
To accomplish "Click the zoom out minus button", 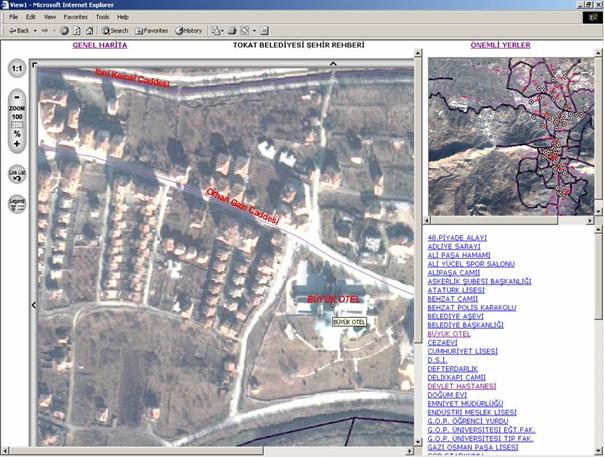I will 17,95.
